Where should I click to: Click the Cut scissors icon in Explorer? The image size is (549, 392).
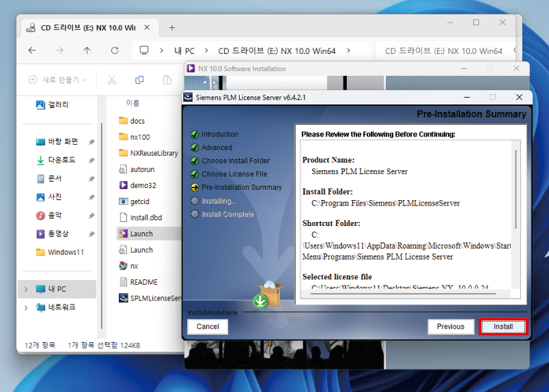tap(112, 80)
